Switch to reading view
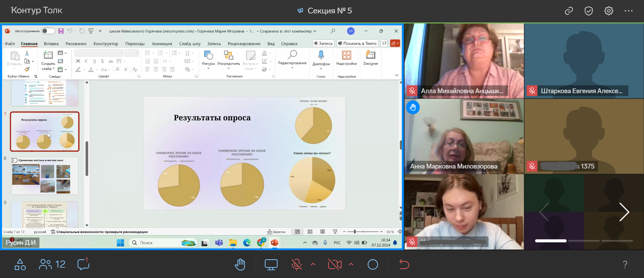Image resolution: width=644 pixels, height=278 pixels. [322, 232]
